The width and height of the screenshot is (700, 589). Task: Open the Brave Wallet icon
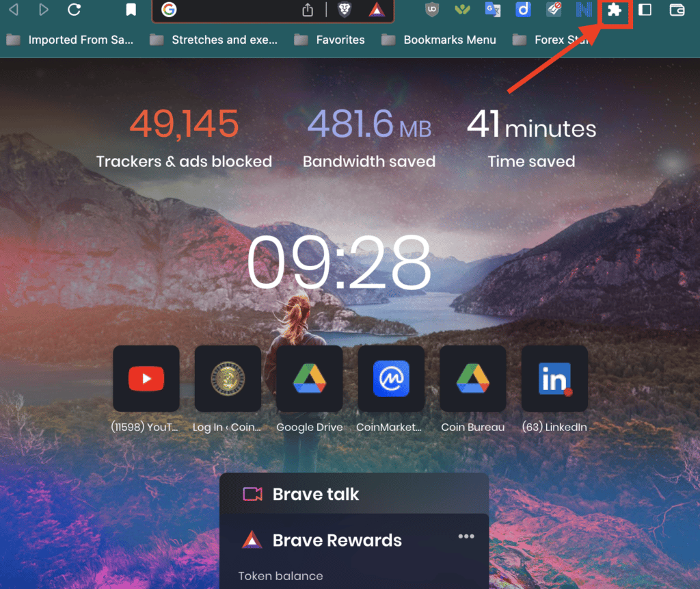pyautogui.click(x=677, y=10)
